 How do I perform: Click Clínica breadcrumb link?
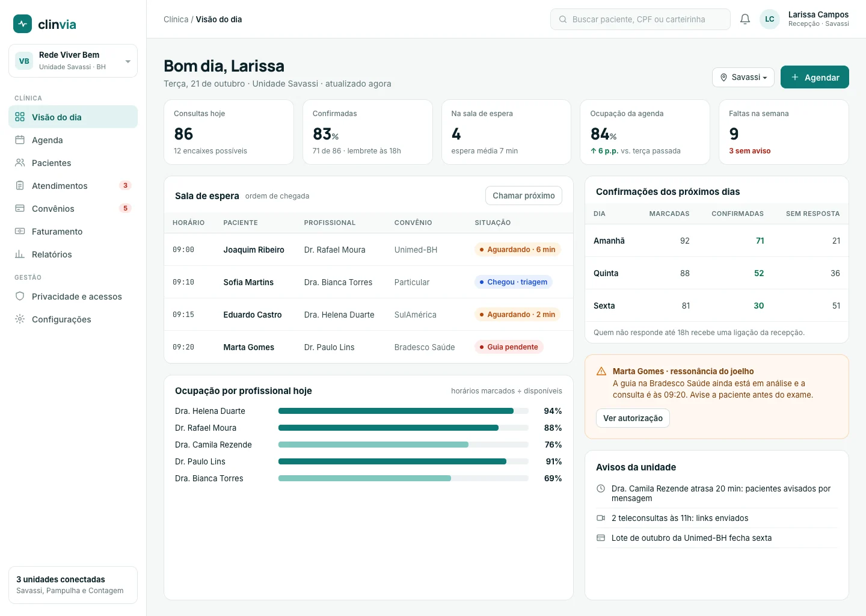click(176, 19)
